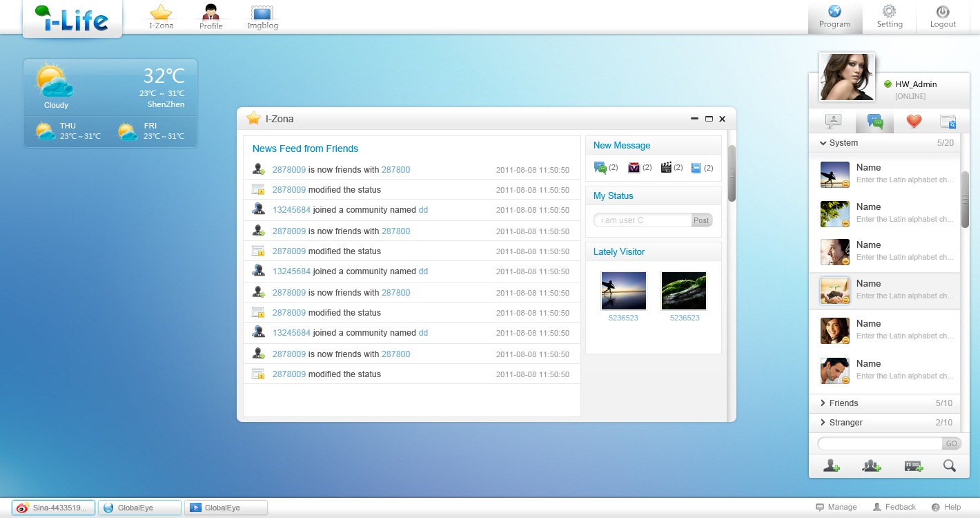Open GlobalEye taskbar item with play icon
The image size is (980, 518).
click(x=226, y=508)
